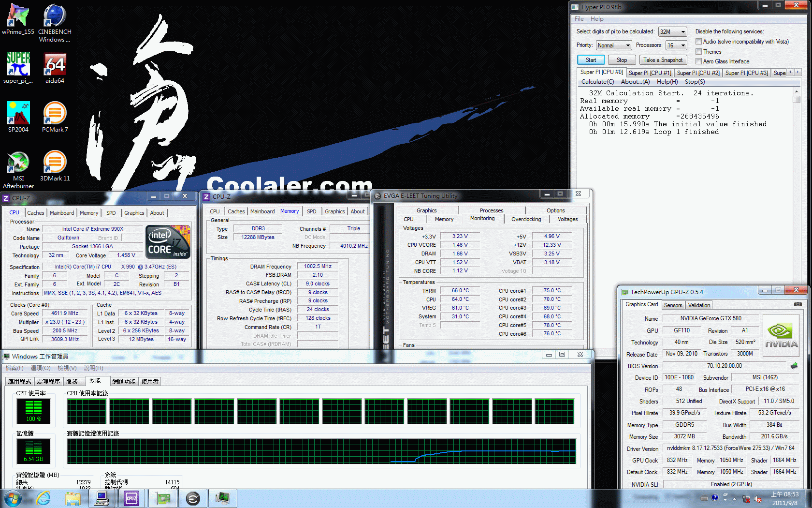Viewport: 812px width, 508px height.
Task: Open Internet Explorer from taskbar
Action: [x=43, y=498]
